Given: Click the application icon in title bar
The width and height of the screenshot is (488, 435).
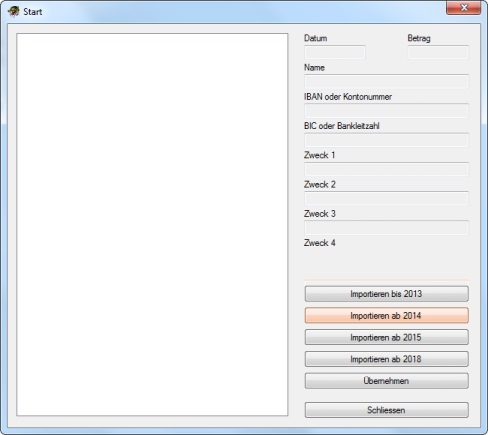Looking at the screenshot, I should coord(14,12).
